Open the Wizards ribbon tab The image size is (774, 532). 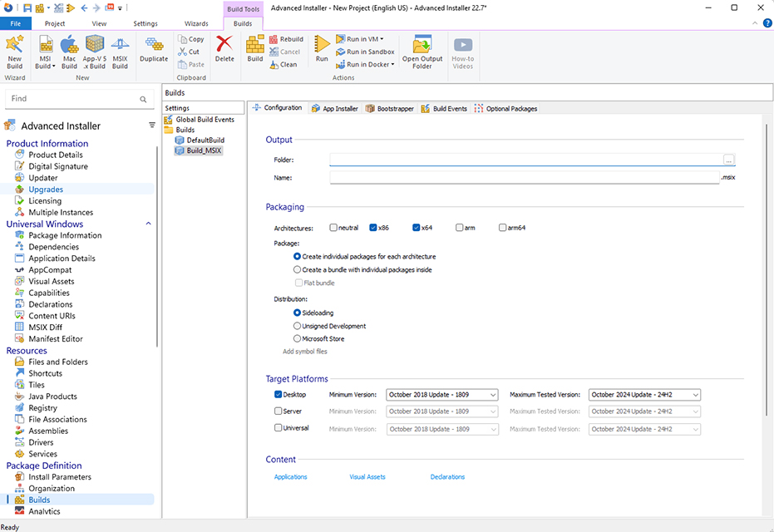196,24
